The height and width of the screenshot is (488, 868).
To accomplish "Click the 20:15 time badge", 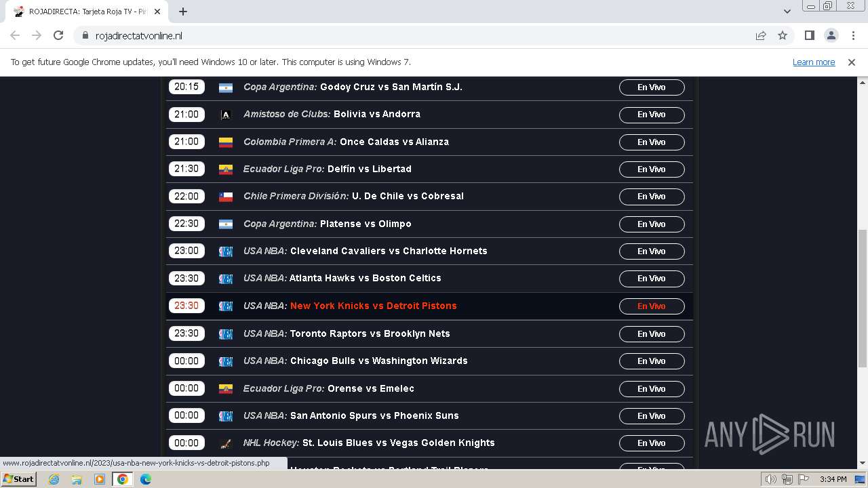I will [x=186, y=87].
